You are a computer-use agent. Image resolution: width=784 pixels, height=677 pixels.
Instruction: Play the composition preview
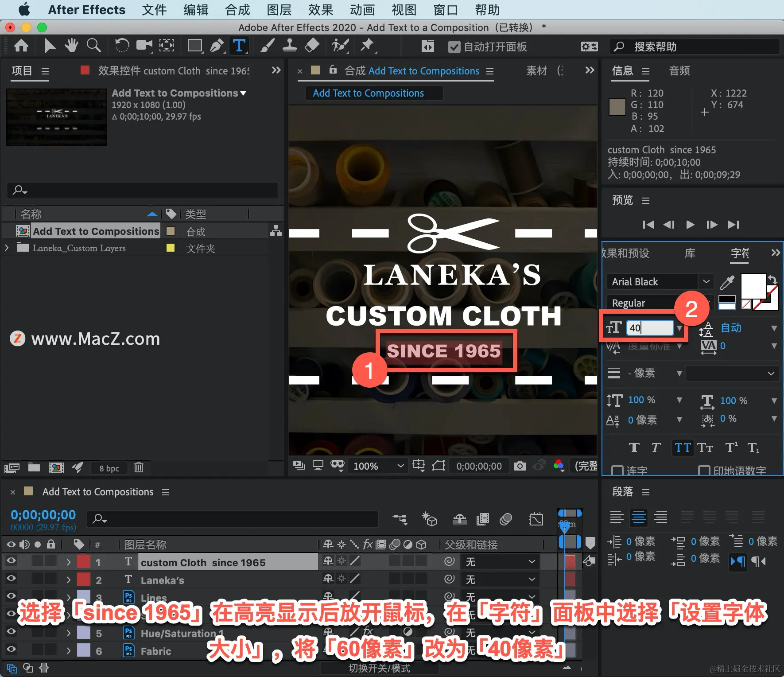click(x=690, y=225)
